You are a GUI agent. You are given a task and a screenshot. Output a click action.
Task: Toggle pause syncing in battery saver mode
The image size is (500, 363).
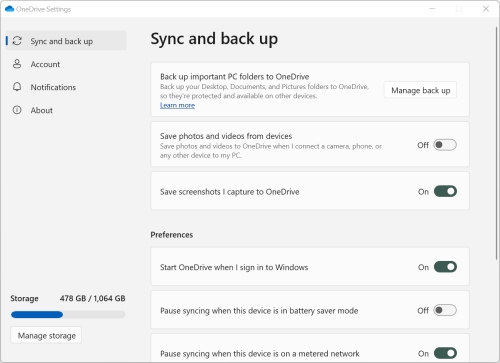[445, 310]
